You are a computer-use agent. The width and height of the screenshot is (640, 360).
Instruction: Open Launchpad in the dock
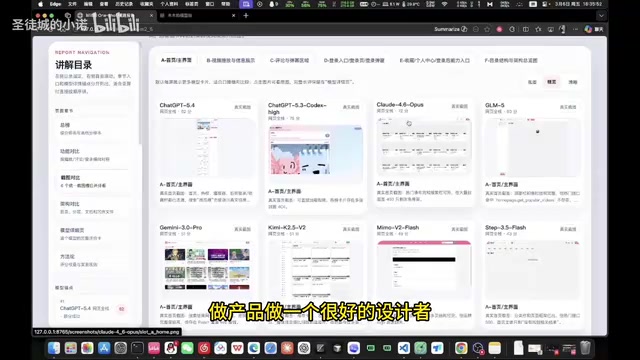click(71, 348)
